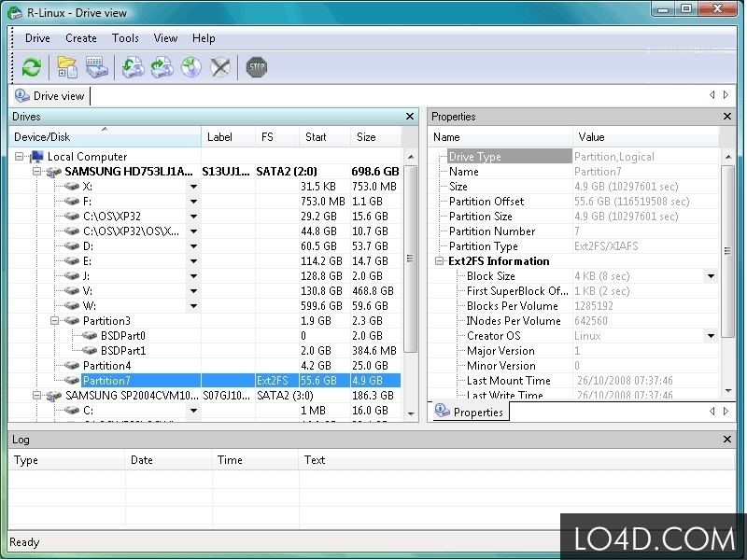This screenshot has width=747, height=560.
Task: Click the STOP toolbar button
Action: pos(256,67)
